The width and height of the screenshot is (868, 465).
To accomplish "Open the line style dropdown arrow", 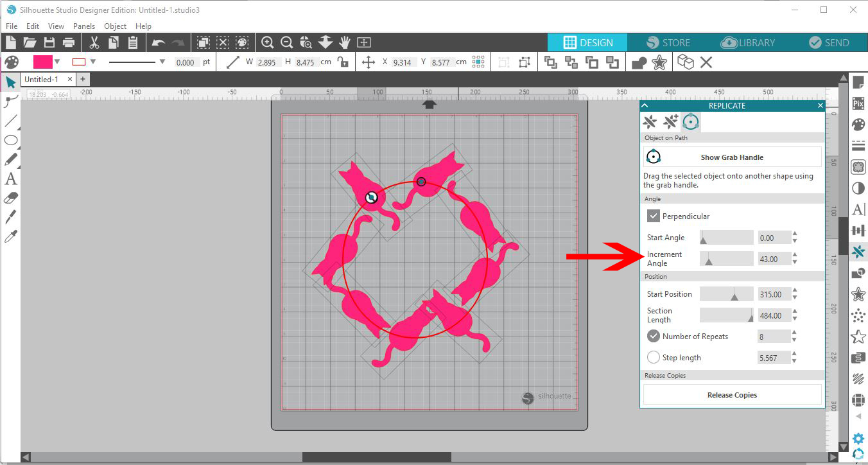I will tap(162, 62).
